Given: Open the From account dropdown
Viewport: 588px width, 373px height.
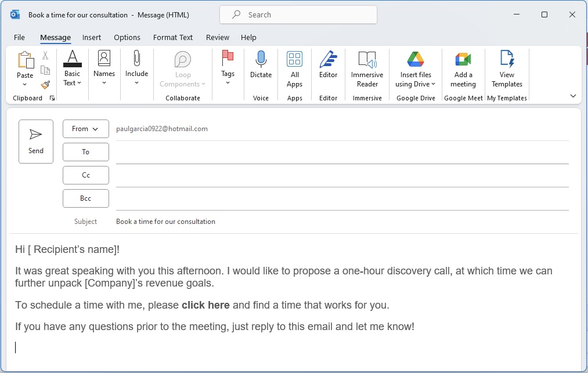Looking at the screenshot, I should (85, 129).
